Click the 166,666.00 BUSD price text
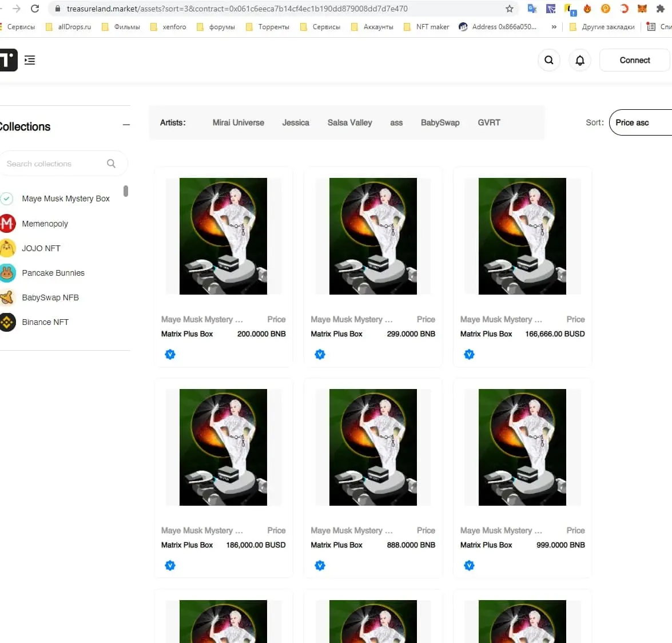This screenshot has height=643, width=672. pos(555,334)
